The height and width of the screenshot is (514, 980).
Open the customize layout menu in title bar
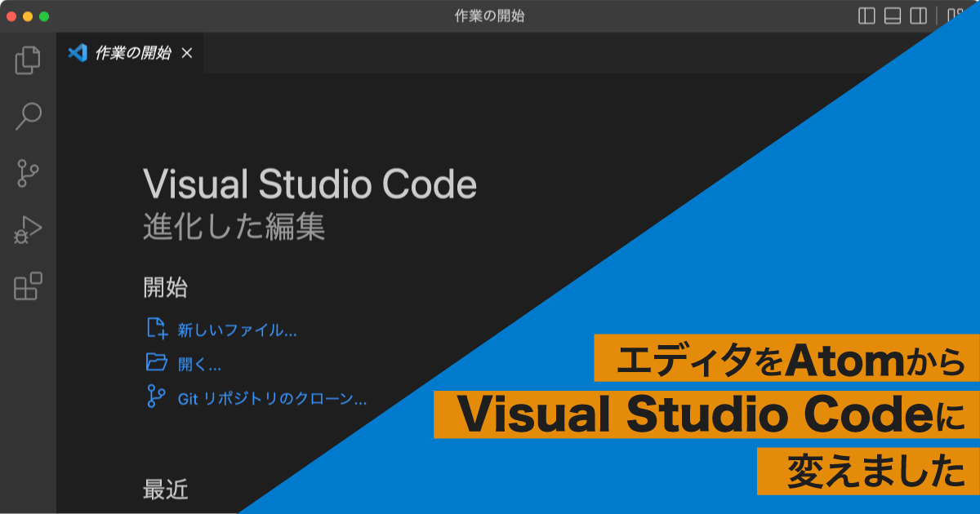952,15
